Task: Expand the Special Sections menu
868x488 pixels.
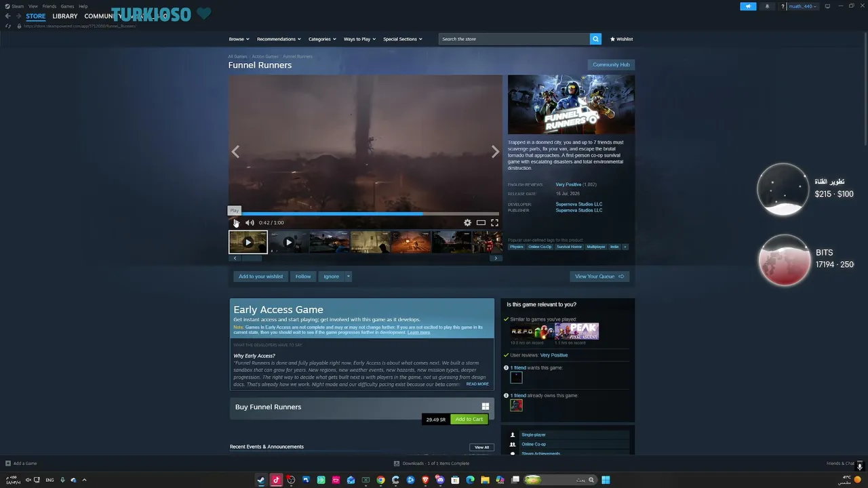Action: (403, 39)
